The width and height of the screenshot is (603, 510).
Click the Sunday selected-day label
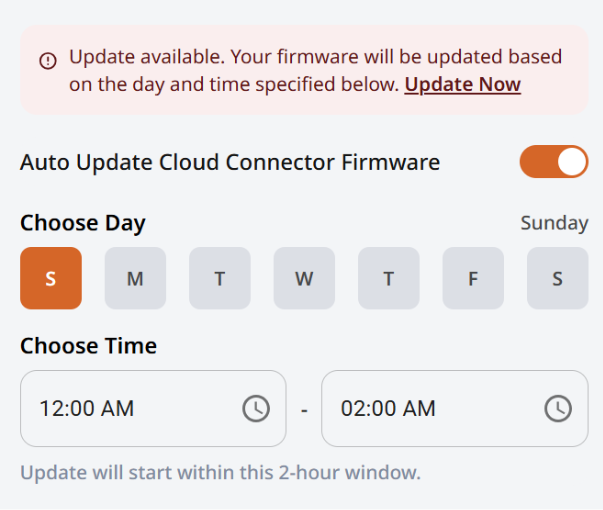[554, 223]
